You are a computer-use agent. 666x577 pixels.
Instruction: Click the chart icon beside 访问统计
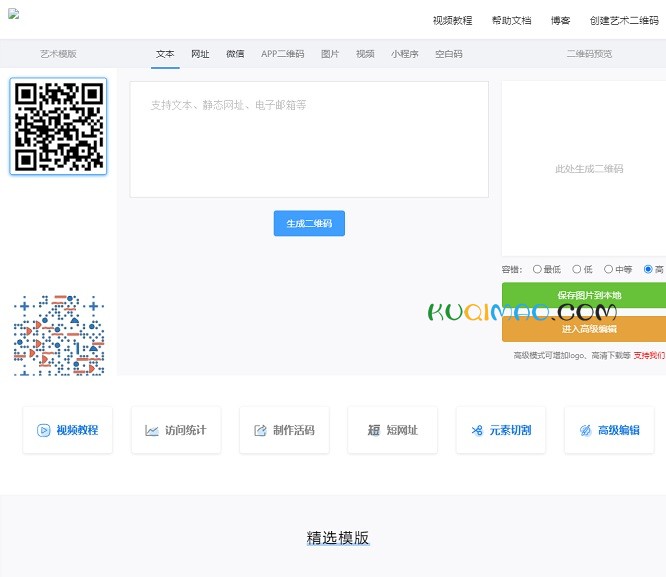[x=152, y=430]
